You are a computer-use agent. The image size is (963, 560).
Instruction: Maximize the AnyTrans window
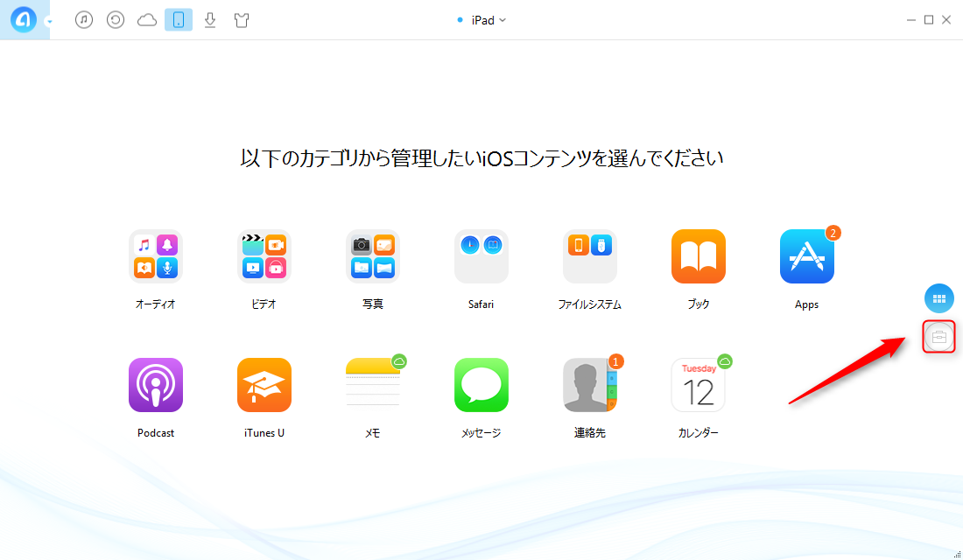(x=929, y=20)
